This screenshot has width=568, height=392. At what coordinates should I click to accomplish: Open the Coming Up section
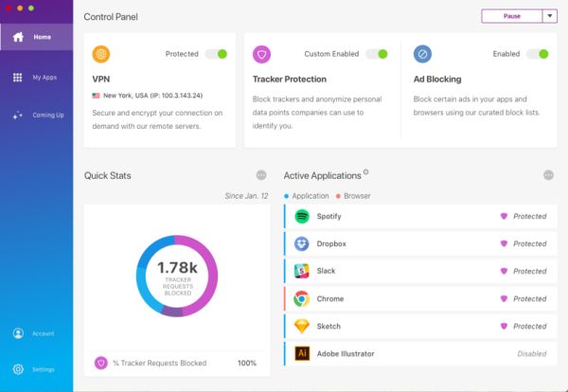36,116
